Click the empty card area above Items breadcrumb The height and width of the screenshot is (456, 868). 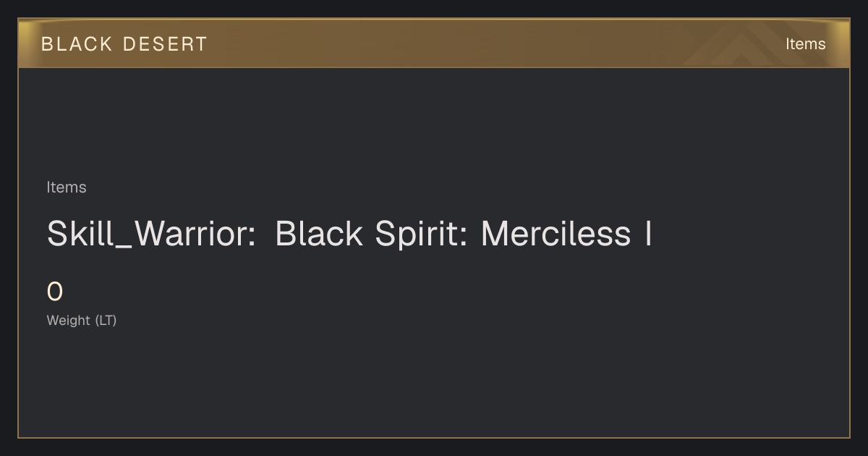[x=434, y=123]
